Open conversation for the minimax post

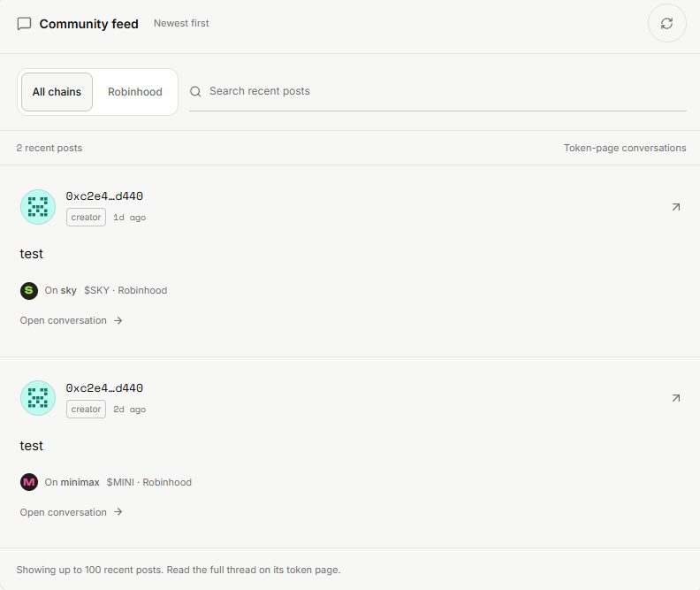pos(71,512)
